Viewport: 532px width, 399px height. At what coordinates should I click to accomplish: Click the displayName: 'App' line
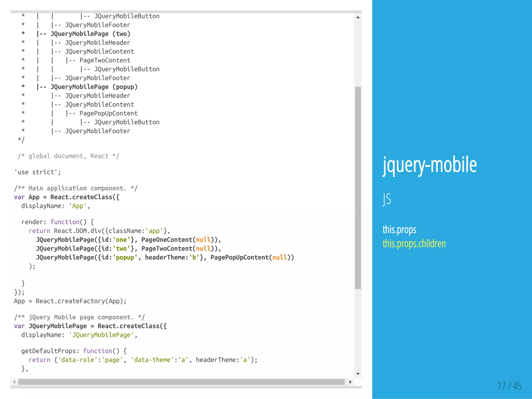pyautogui.click(x=56, y=206)
